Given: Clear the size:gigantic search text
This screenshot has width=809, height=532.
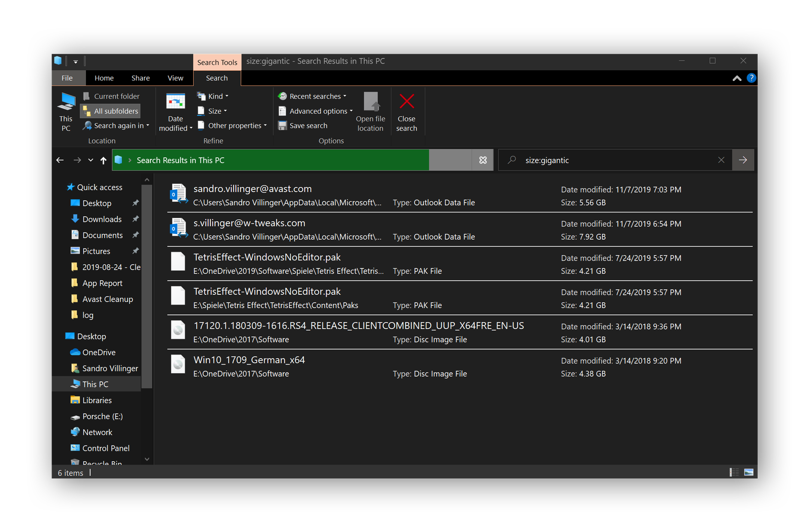Looking at the screenshot, I should tap(721, 160).
